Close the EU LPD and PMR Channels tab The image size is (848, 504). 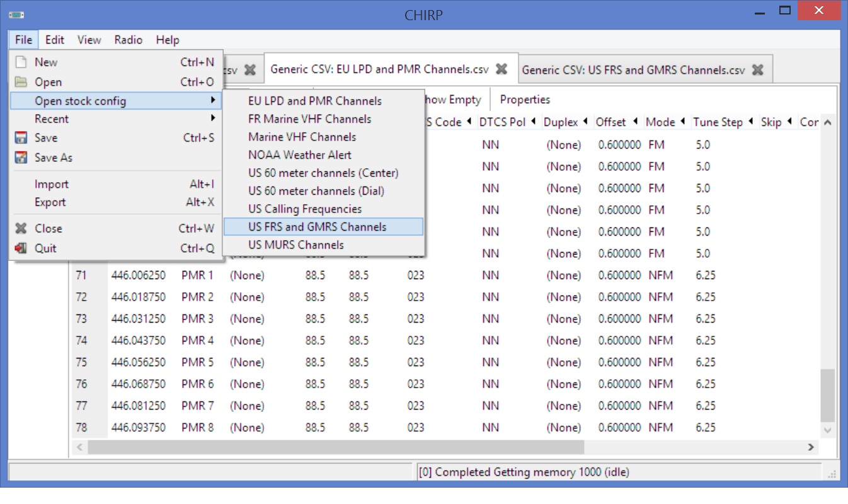pyautogui.click(x=501, y=69)
